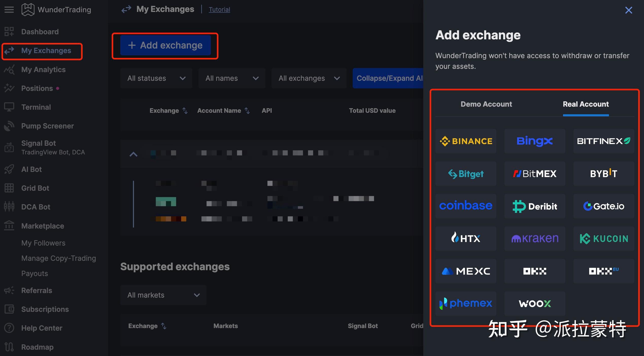Image resolution: width=644 pixels, height=356 pixels.
Task: Click the Dashboard sidebar icon
Action: tap(9, 32)
